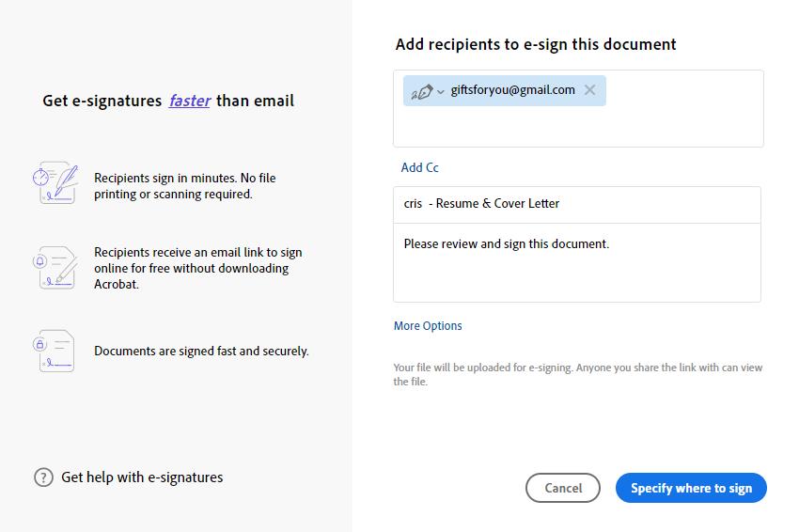Click the file upload notice text

577,375
